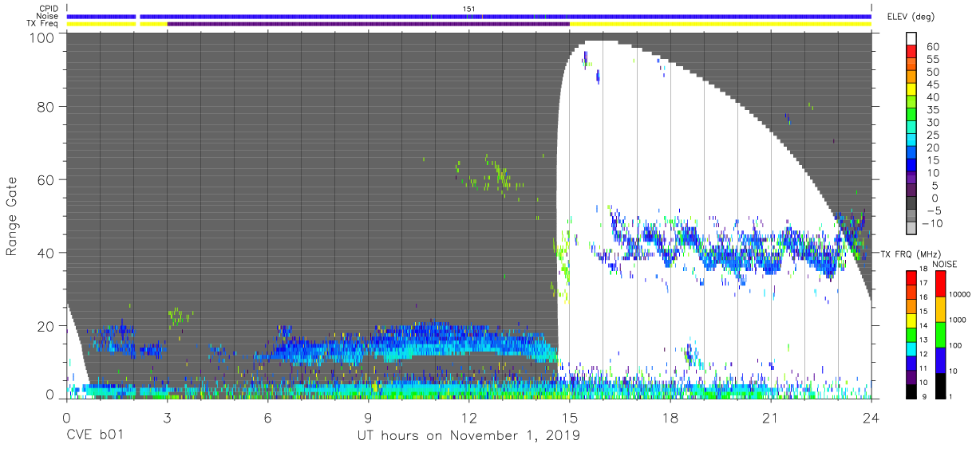Screen dimensions: 980x452
Task: Select the '24' tick on the UT hours axis
Action: click(871, 416)
